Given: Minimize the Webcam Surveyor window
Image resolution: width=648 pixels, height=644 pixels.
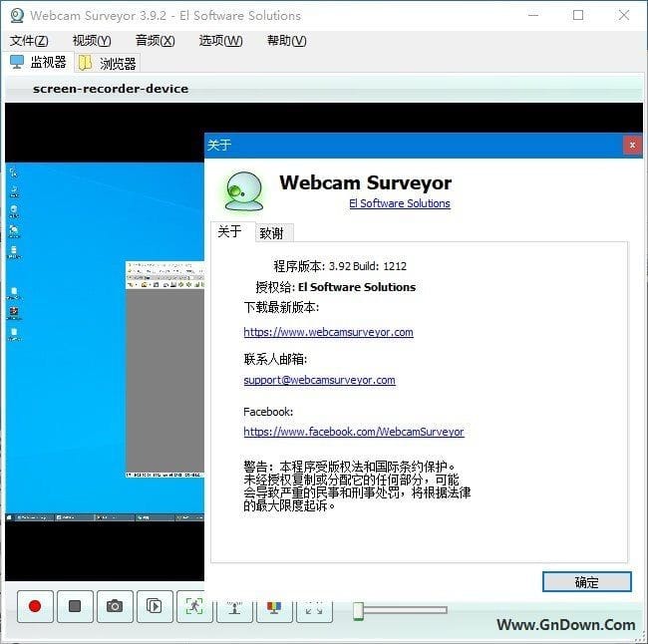Looking at the screenshot, I should click(533, 15).
